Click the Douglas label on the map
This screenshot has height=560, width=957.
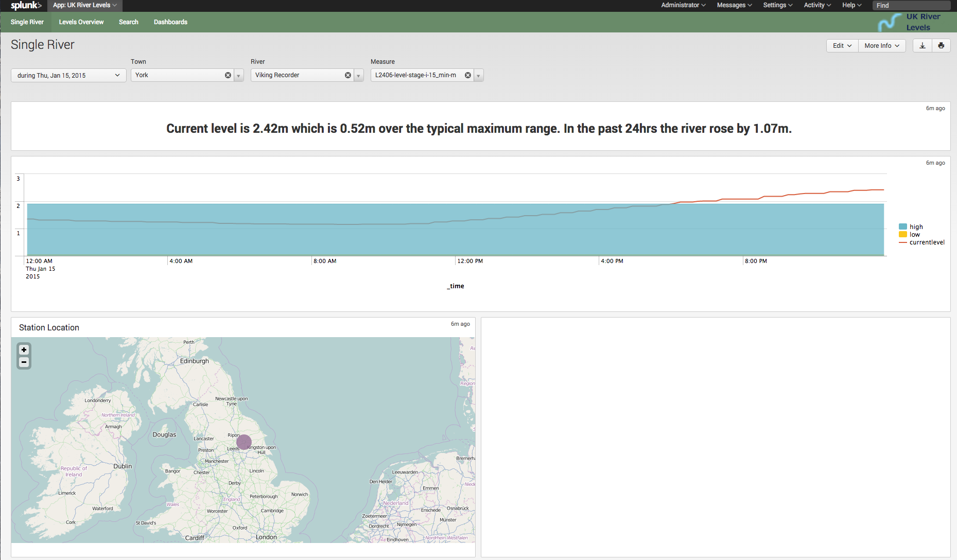click(x=164, y=434)
